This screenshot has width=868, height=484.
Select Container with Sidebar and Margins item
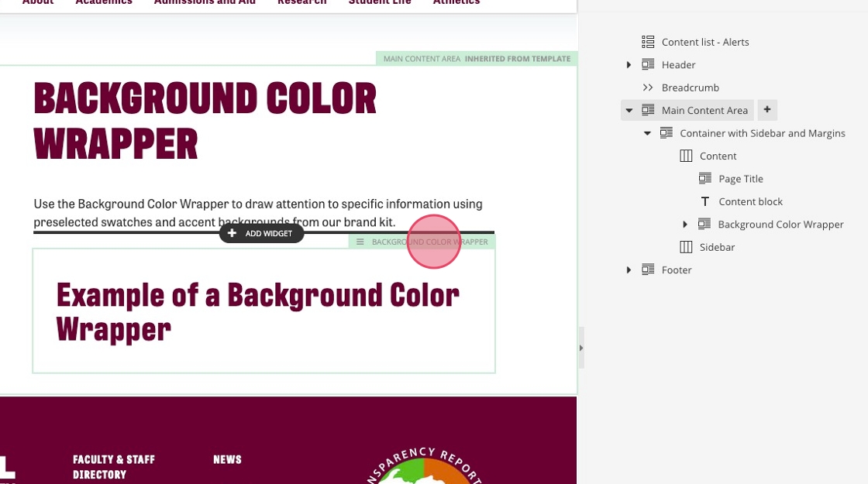(763, 133)
